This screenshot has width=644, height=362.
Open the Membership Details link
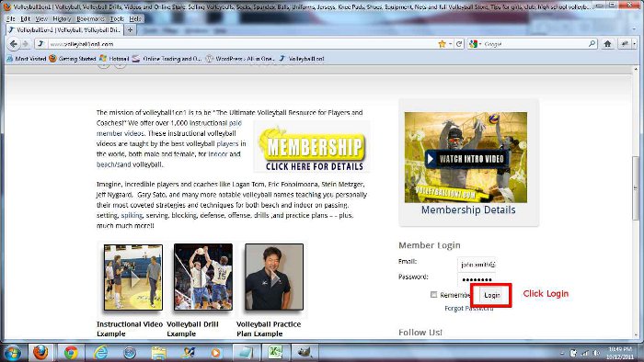468,209
